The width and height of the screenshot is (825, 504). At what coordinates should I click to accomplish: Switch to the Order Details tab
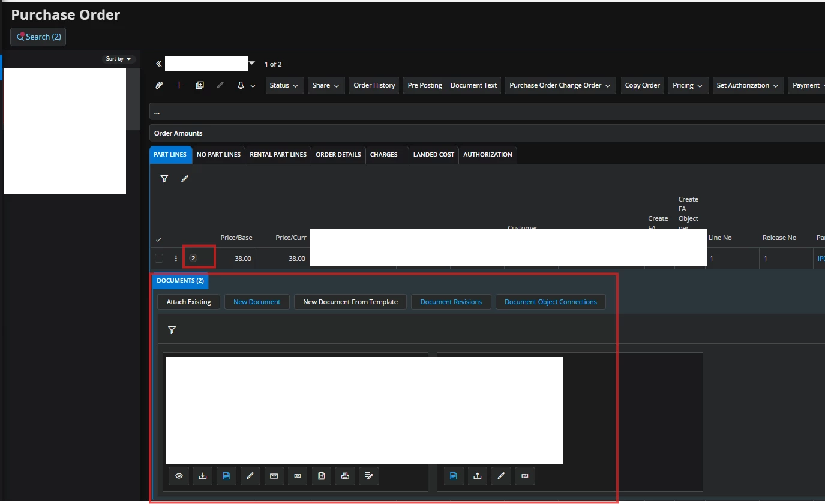338,155
